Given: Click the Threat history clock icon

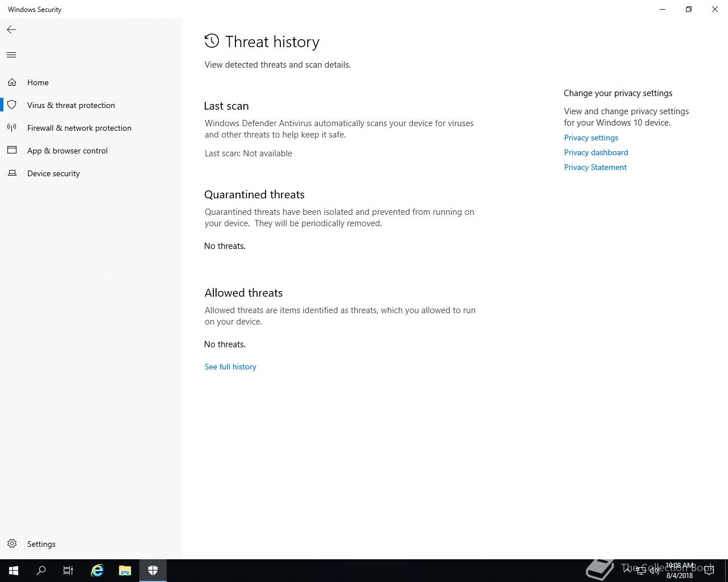Looking at the screenshot, I should point(212,41).
